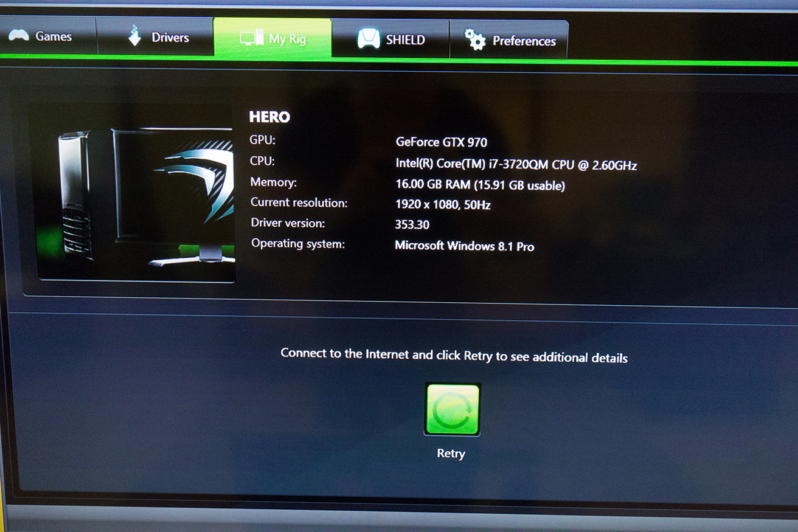Click the Driver version: label
798x532 pixels.
click(288, 223)
